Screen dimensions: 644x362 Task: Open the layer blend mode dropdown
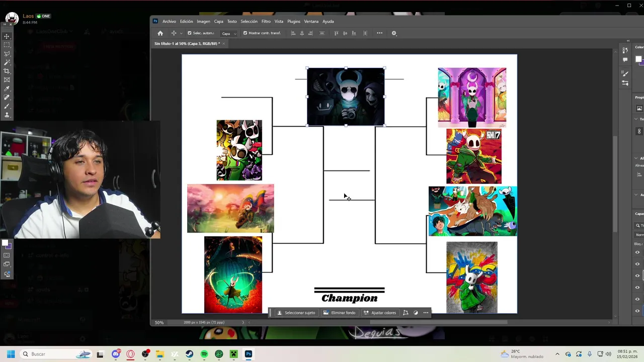click(x=639, y=235)
